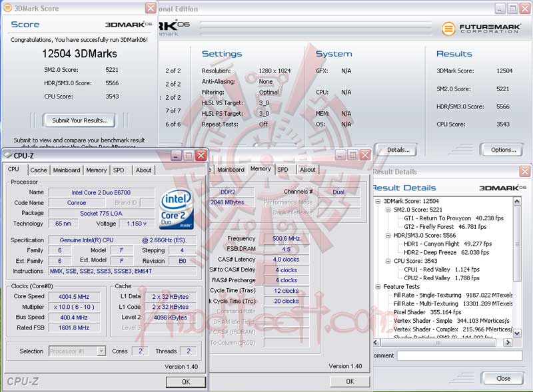The width and height of the screenshot is (533, 392).
Task: Open the Memory tab in front CPU-Z
Action: pos(96,170)
